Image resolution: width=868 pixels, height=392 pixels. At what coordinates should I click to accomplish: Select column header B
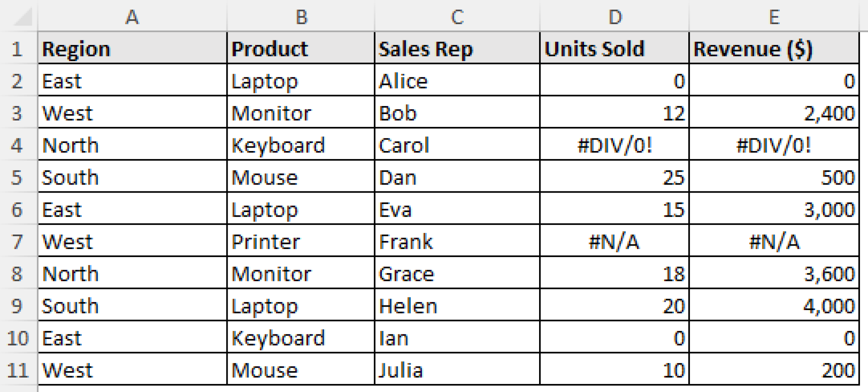tap(301, 17)
